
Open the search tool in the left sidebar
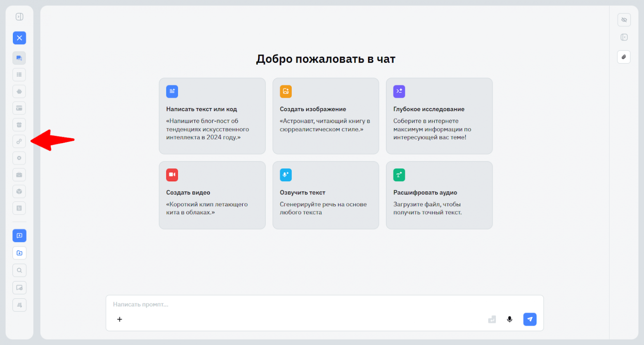19,270
